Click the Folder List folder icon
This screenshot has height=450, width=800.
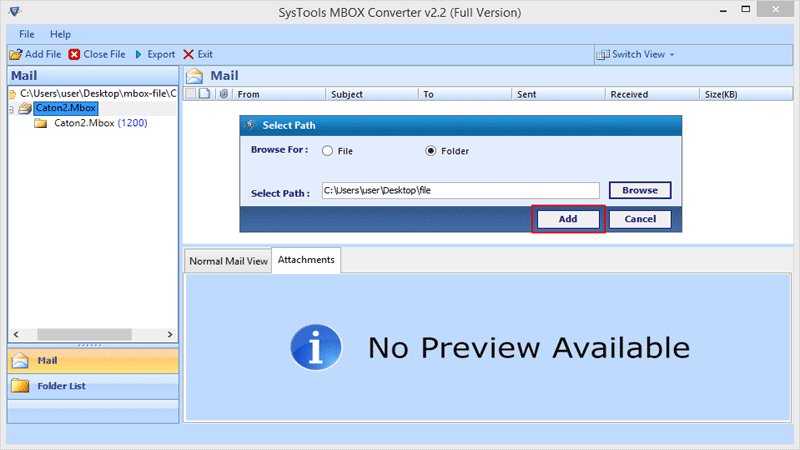(x=20, y=386)
